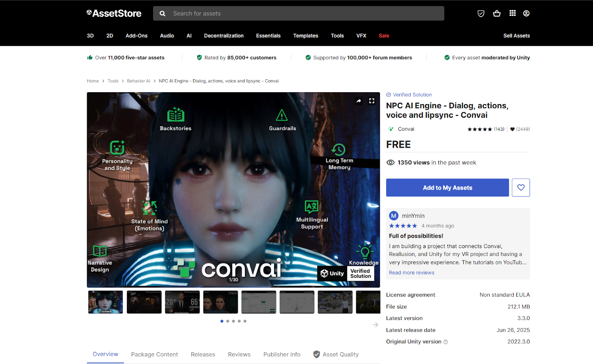
Task: Select third thumbnail showing 65 languages
Action: (182, 302)
